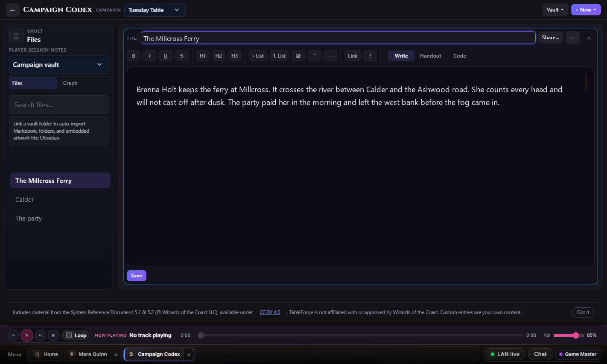Screen dimensions: 607x364
Task: Enable the Loop checkbox
Action: click(69, 335)
